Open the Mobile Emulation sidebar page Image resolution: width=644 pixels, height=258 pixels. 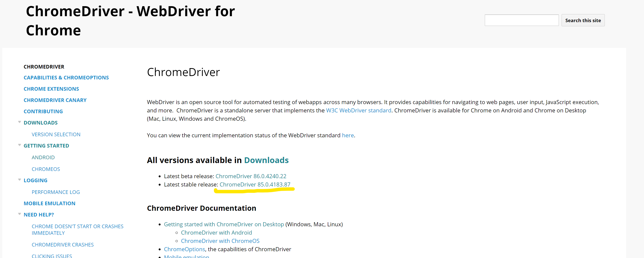click(x=50, y=204)
